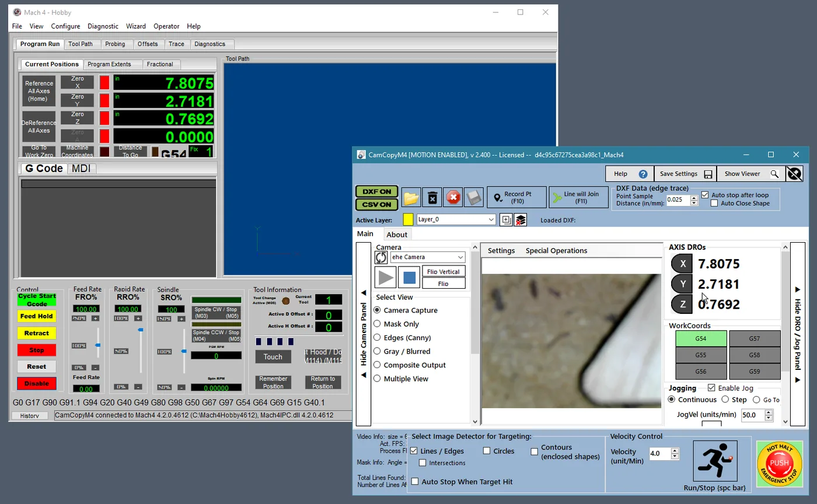Image resolution: width=817 pixels, height=504 pixels.
Task: Toggle the DXF ON button
Action: (x=377, y=191)
